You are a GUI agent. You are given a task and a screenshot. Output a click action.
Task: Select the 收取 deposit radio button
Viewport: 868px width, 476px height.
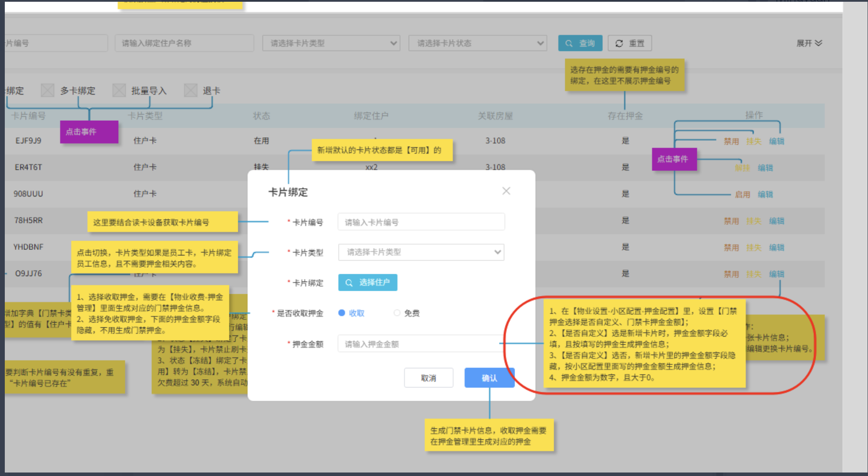pyautogui.click(x=342, y=313)
